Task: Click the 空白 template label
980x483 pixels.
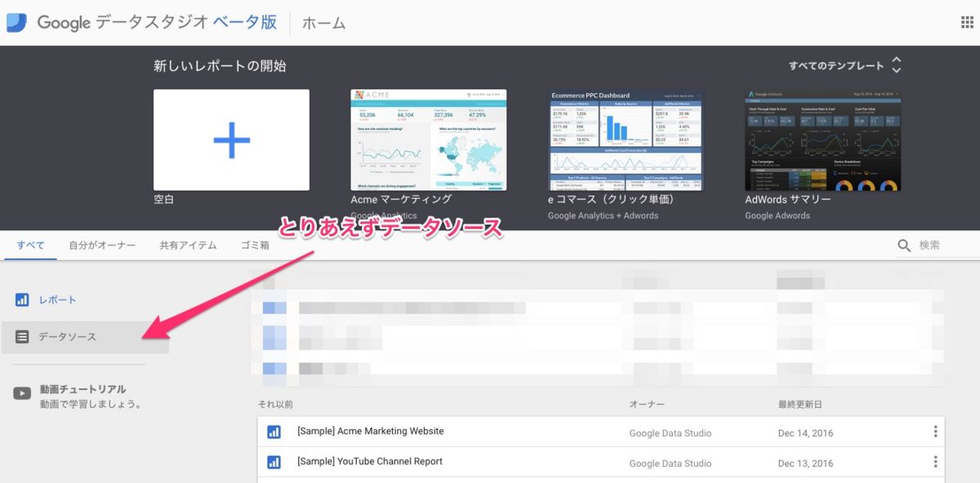Action: 163,199
